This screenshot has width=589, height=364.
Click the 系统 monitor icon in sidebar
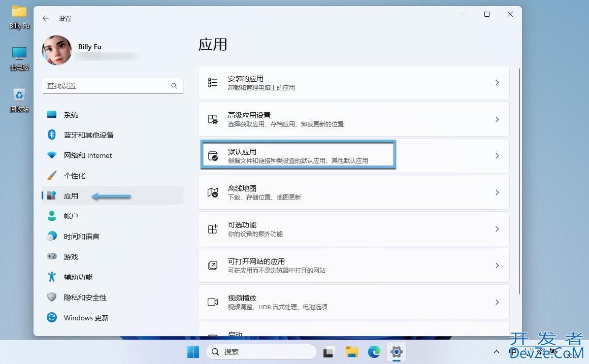tap(52, 115)
